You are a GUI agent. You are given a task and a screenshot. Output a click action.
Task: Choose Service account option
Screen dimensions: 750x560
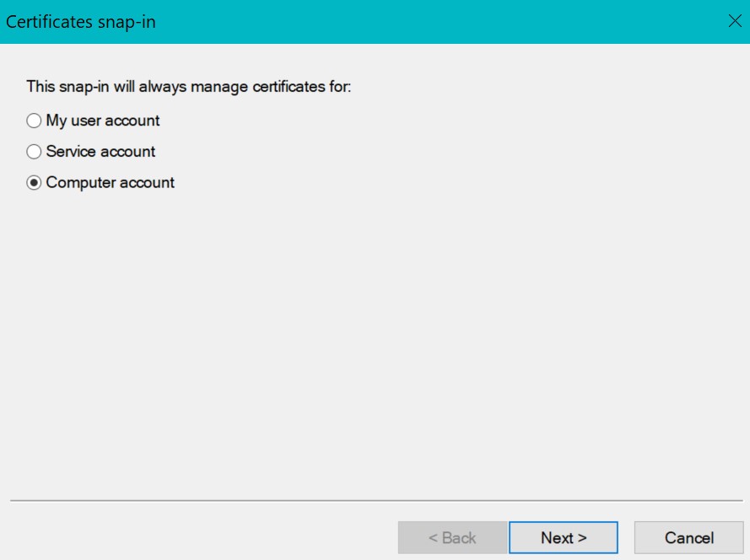(33, 152)
